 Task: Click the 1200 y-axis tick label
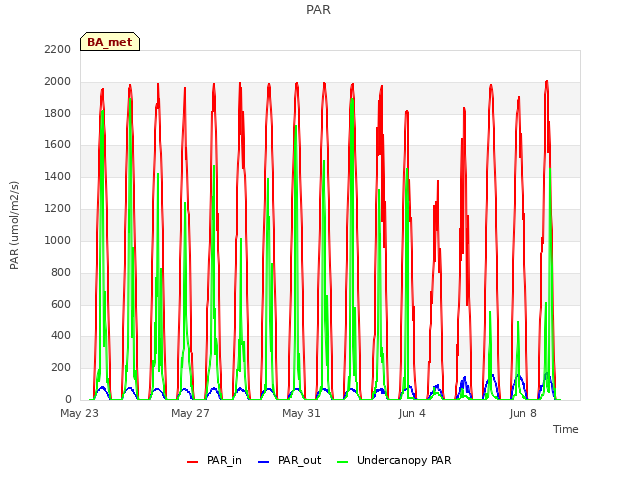click(58, 208)
